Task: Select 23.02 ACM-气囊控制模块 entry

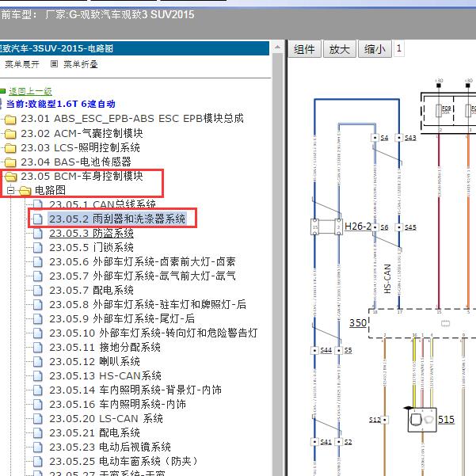Action: (82, 133)
